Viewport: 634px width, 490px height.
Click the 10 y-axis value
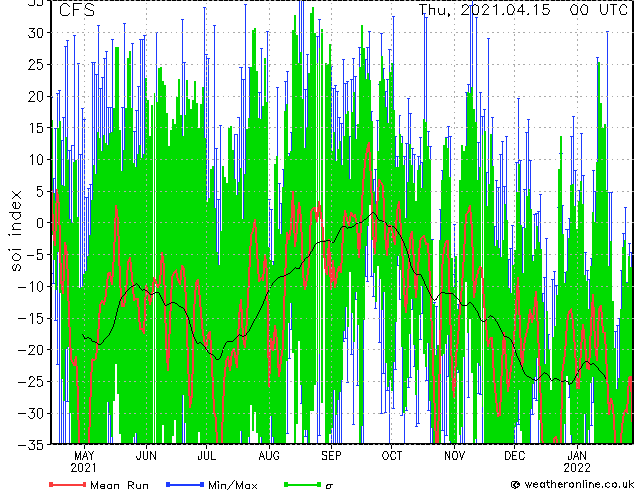37,160
